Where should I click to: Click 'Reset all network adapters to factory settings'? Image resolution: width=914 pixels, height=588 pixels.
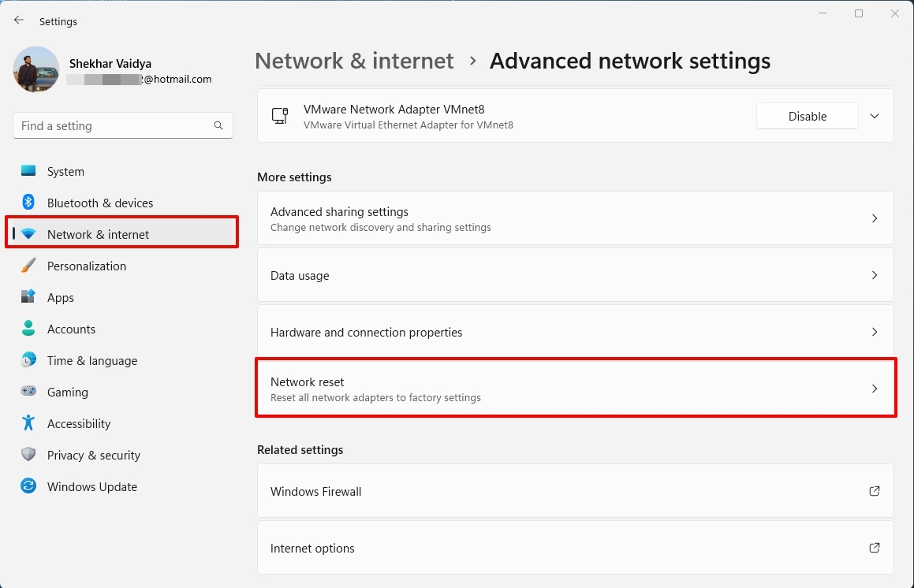pyautogui.click(x=375, y=397)
